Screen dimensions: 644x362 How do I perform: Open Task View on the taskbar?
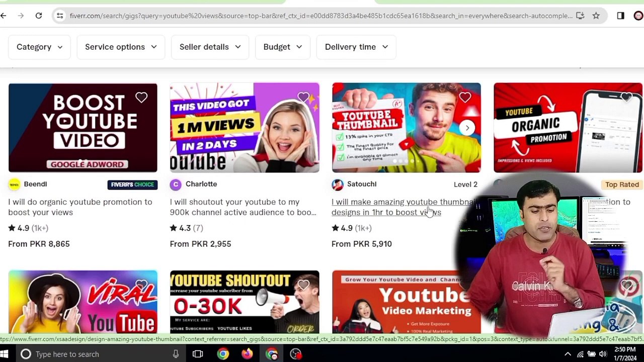pos(198,354)
